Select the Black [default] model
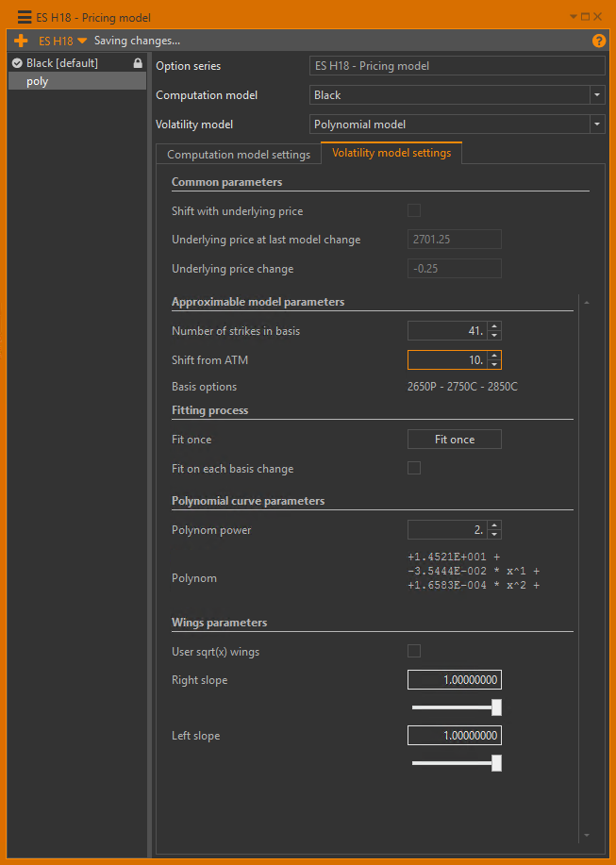This screenshot has width=616, height=865. click(77, 63)
